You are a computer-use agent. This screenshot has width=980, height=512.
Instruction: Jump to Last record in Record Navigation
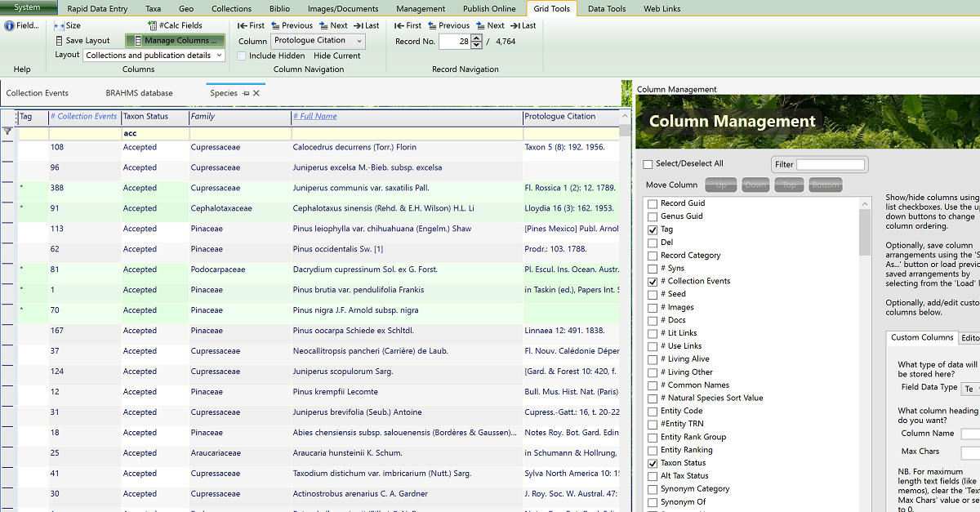pyautogui.click(x=523, y=25)
